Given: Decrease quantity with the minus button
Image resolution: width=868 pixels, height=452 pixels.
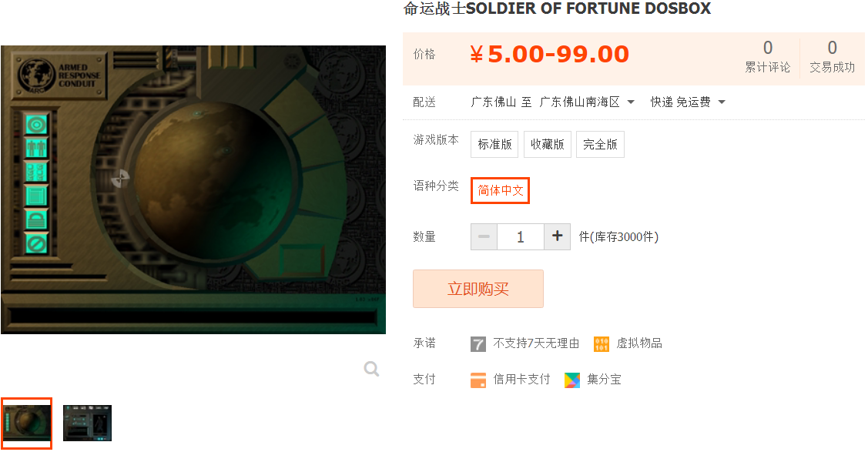Looking at the screenshot, I should click(x=484, y=237).
